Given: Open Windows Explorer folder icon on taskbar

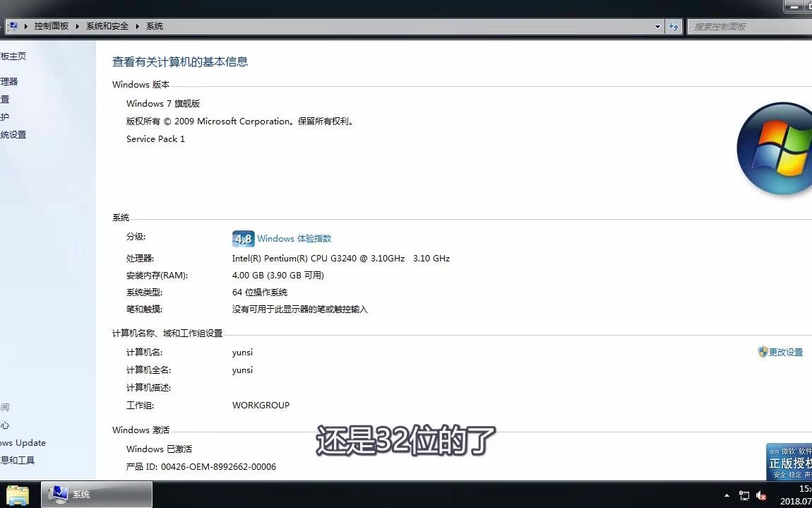Looking at the screenshot, I should click(18, 495).
